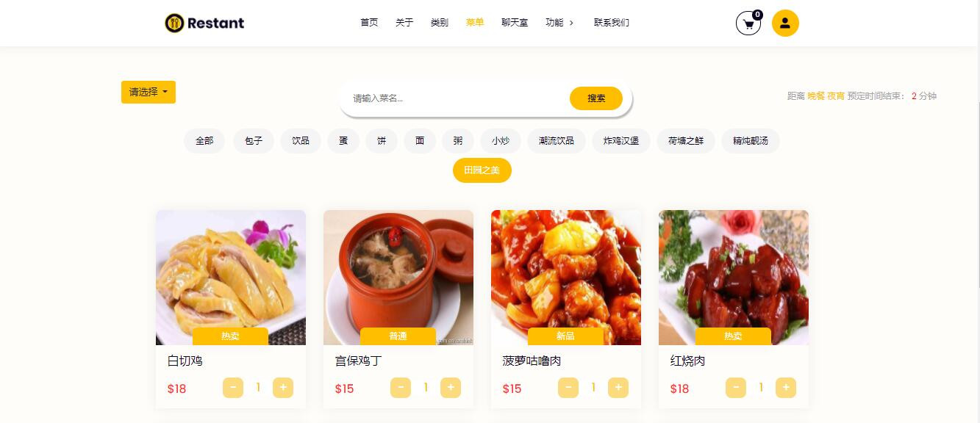Increase quantity of 白切鸡 with plus
This screenshot has width=980, height=423.
pos(283,388)
